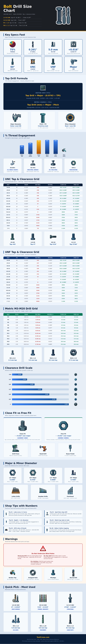Click 'Tap Drill (mm) = Major - Pitch' formula
The height and width of the screenshot is (644, 86).
coord(43,105)
